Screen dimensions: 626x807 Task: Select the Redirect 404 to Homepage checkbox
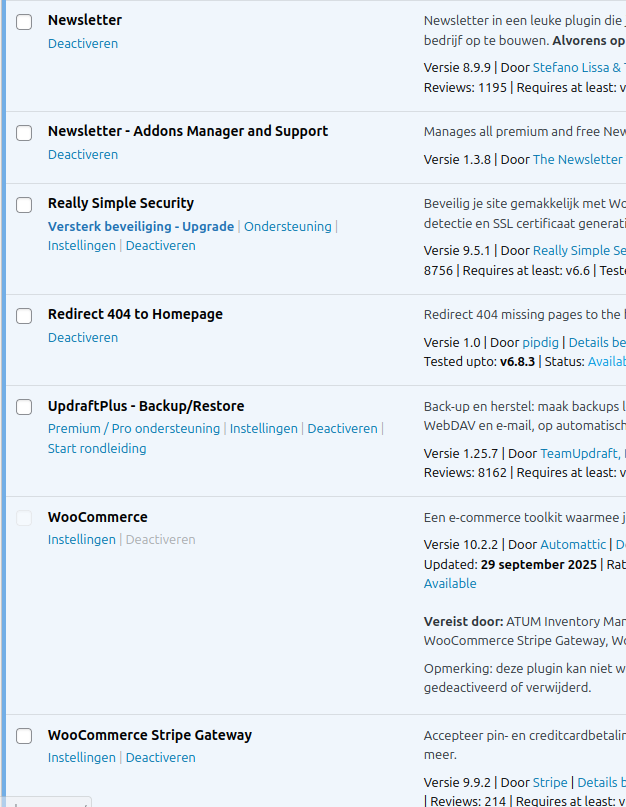point(24,316)
